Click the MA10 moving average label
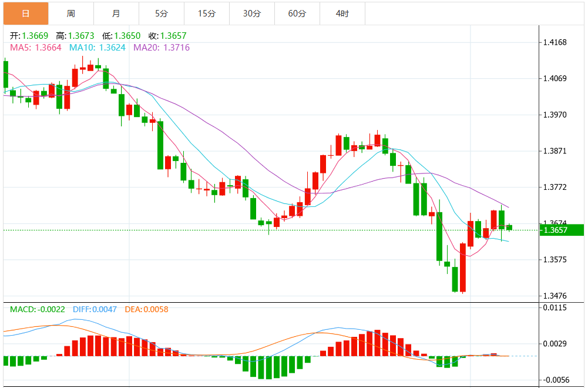This screenshot has width=588, height=388. point(98,47)
